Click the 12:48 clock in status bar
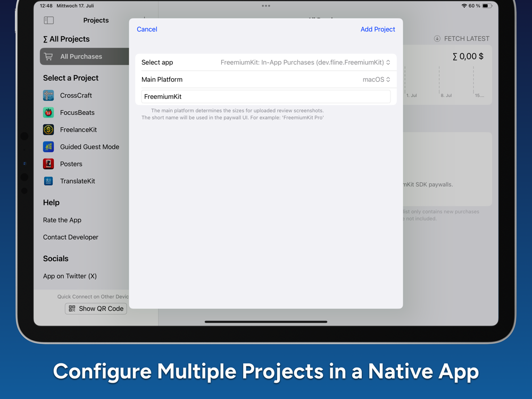532x399 pixels. pos(46,6)
